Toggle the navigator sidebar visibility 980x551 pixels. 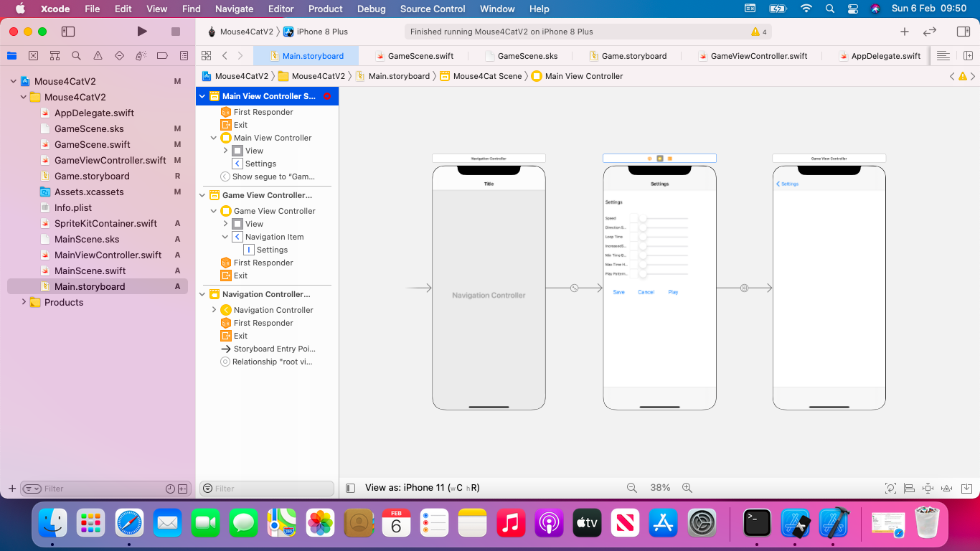pos(68,32)
